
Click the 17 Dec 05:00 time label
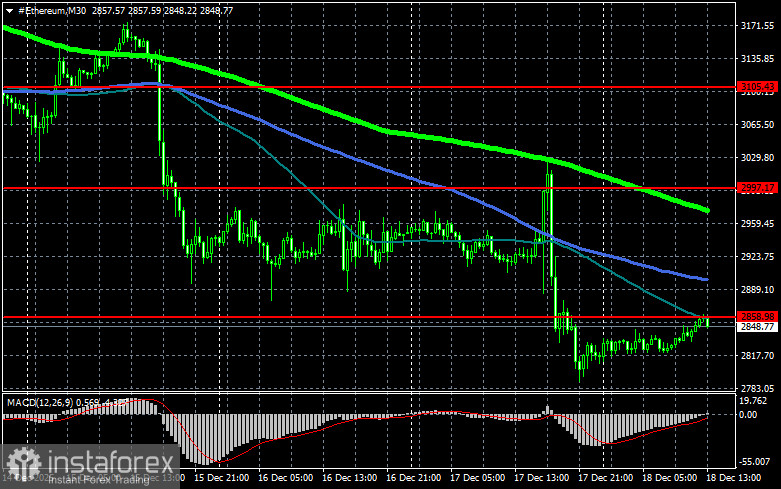point(478,478)
